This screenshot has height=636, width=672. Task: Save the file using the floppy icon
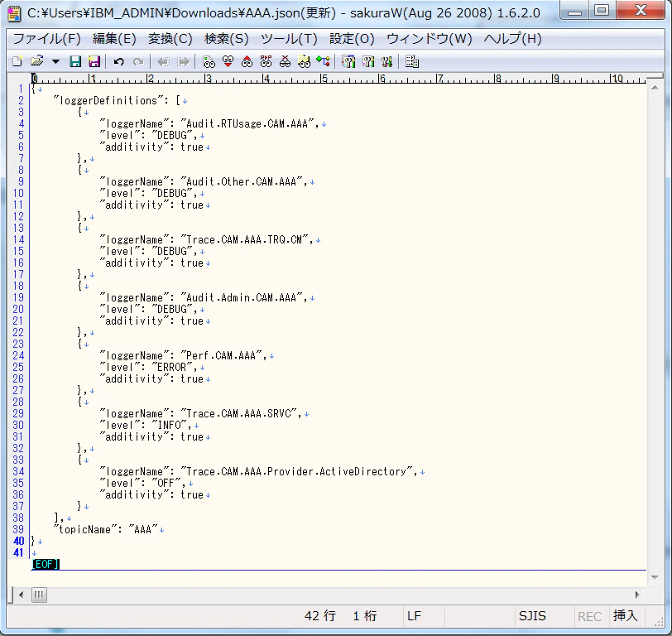tap(75, 61)
